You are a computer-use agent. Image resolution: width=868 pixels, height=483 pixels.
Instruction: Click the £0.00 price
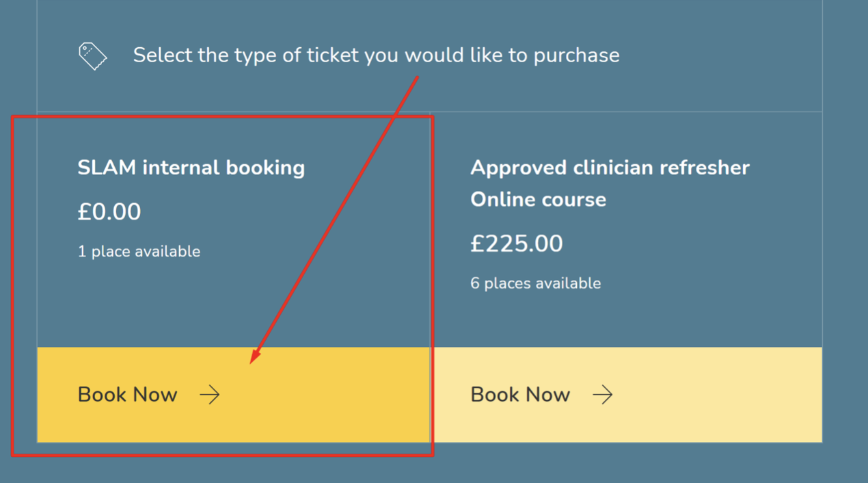pos(109,211)
